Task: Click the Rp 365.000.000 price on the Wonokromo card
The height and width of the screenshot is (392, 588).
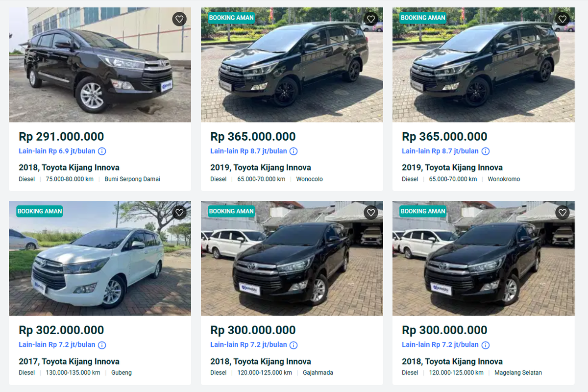Action: (443, 136)
